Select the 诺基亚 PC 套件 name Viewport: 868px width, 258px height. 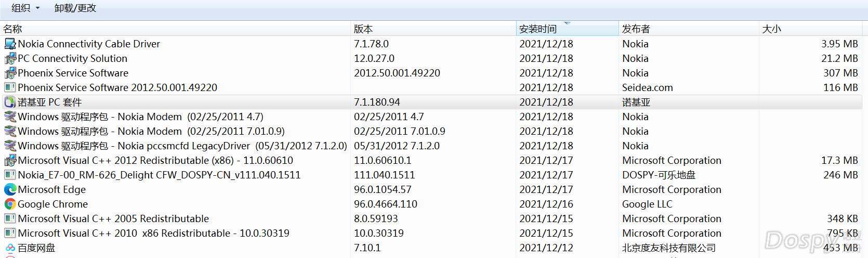pyautogui.click(x=50, y=102)
